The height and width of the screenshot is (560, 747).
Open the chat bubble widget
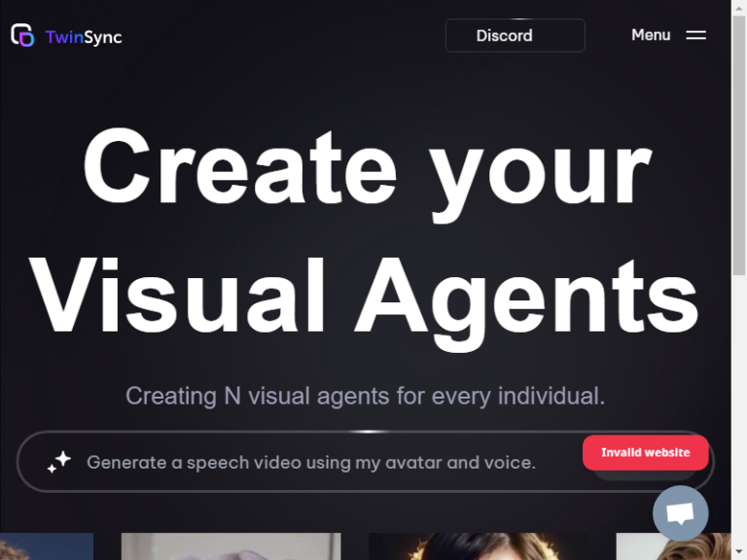(680, 513)
